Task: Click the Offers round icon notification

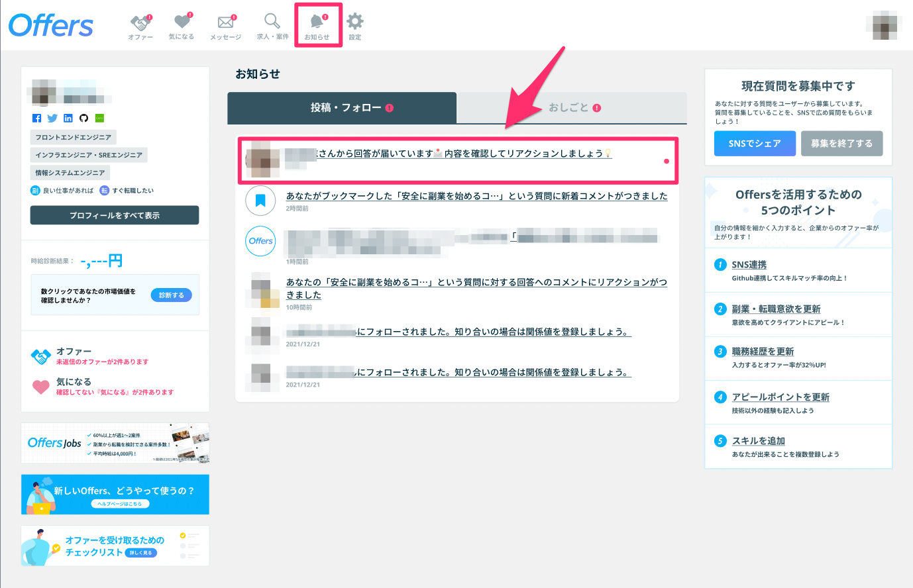Action: click(260, 241)
